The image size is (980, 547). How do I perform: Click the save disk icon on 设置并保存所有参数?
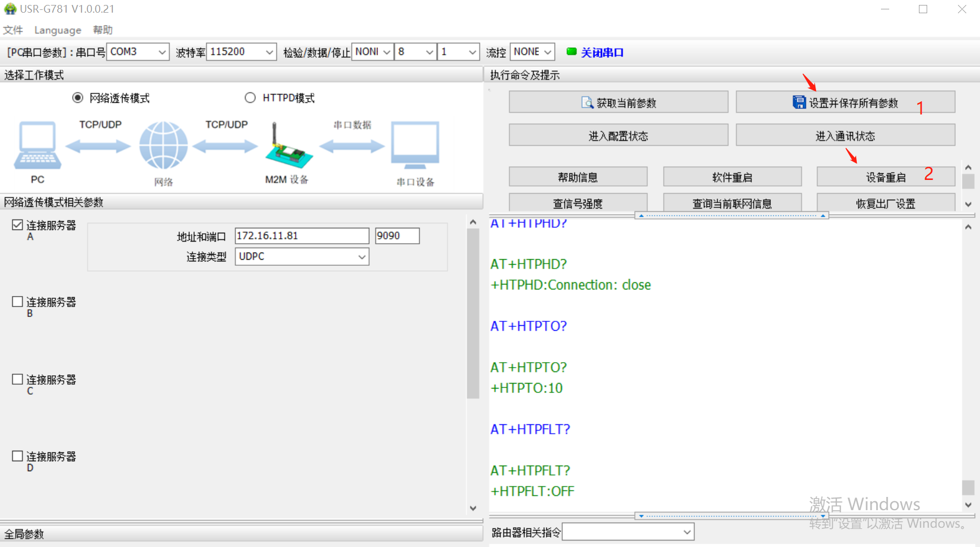pyautogui.click(x=798, y=102)
